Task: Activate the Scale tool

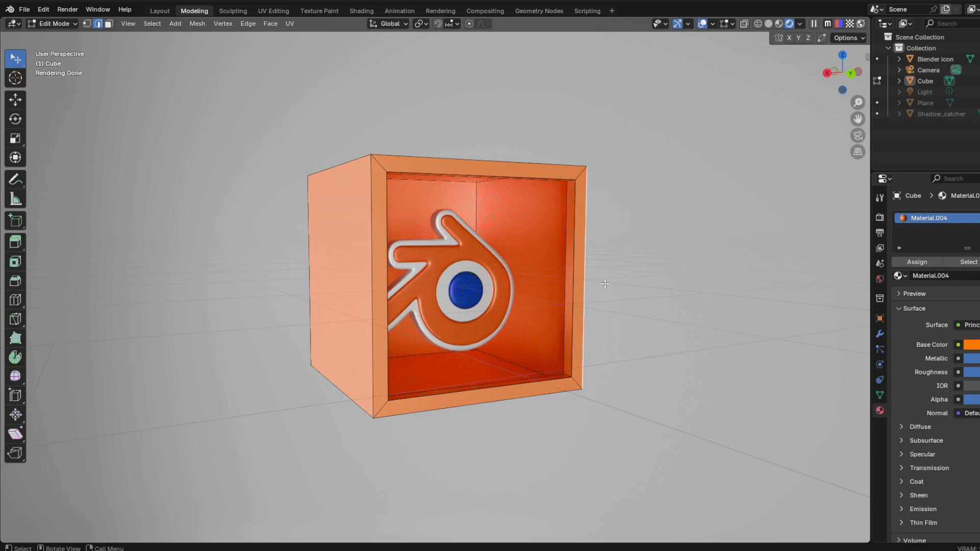Action: [x=15, y=138]
